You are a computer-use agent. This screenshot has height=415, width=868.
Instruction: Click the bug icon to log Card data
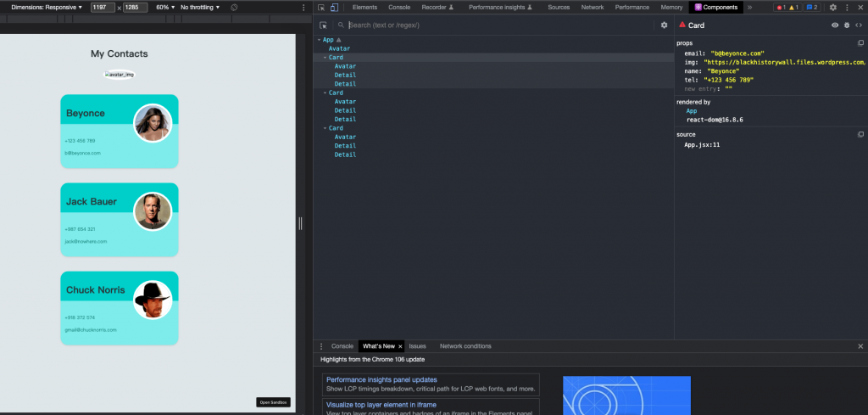[847, 25]
